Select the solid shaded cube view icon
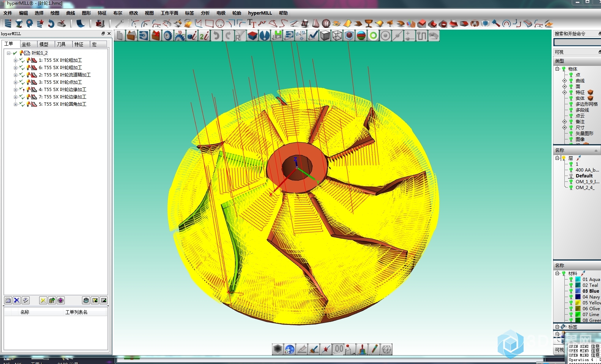The image size is (601, 364). (x=325, y=35)
